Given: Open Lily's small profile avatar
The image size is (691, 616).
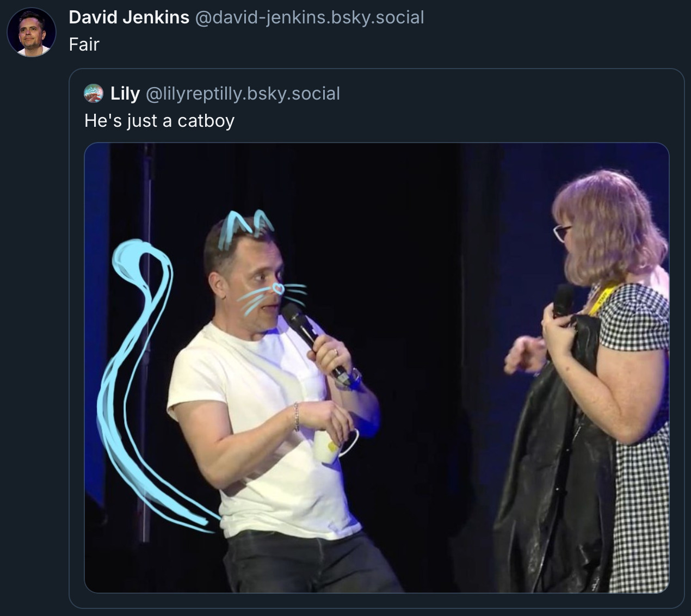Looking at the screenshot, I should [x=94, y=94].
